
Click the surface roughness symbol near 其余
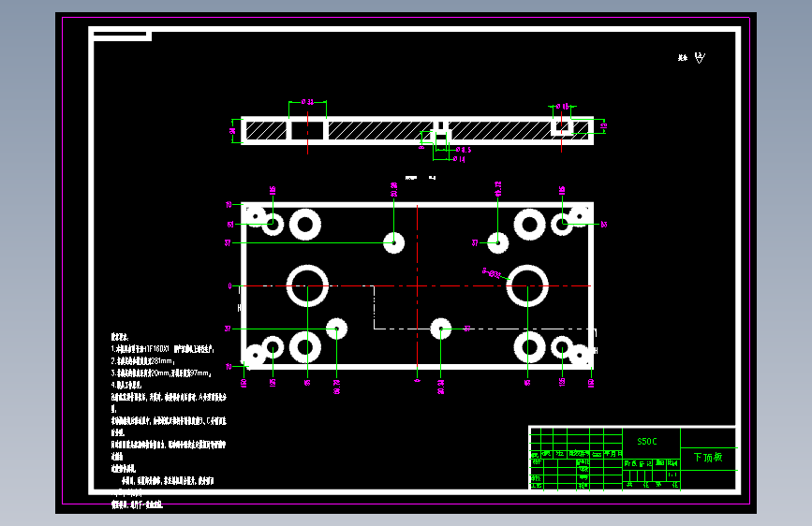point(700,57)
